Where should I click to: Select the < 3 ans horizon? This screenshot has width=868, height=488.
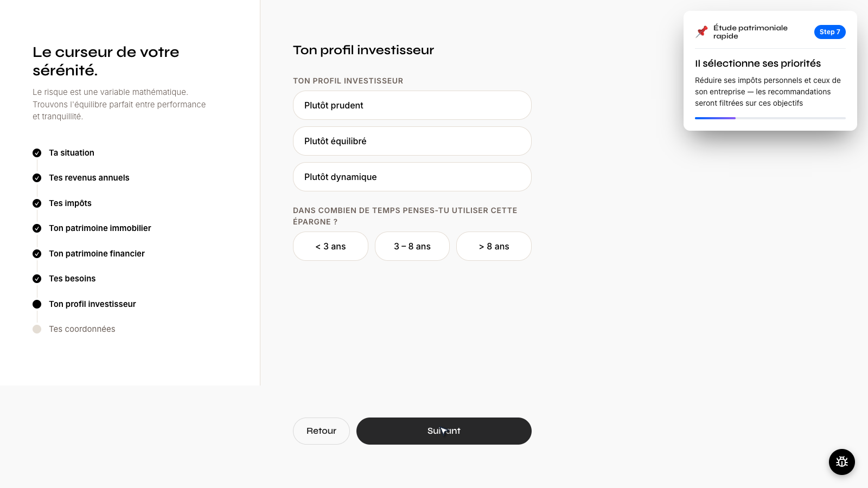[330, 246]
